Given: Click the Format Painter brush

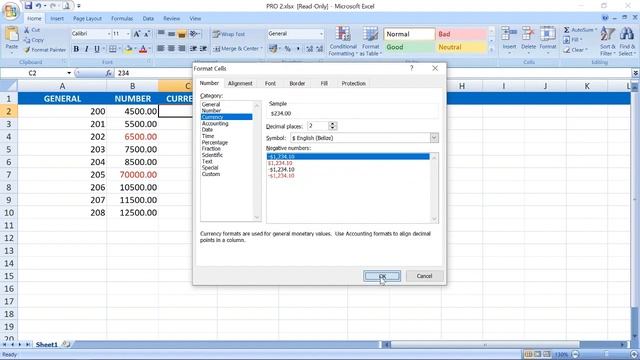Looking at the screenshot, I should pos(27,50).
